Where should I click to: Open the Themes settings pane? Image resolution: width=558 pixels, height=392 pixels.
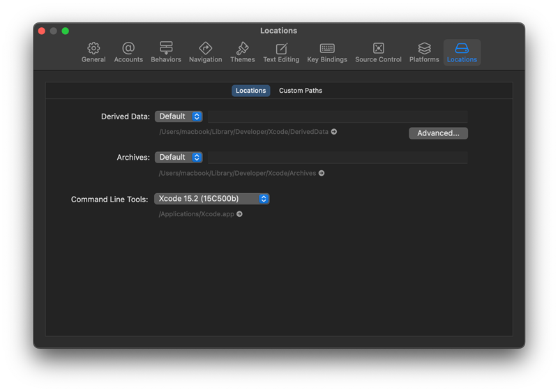[x=242, y=52]
